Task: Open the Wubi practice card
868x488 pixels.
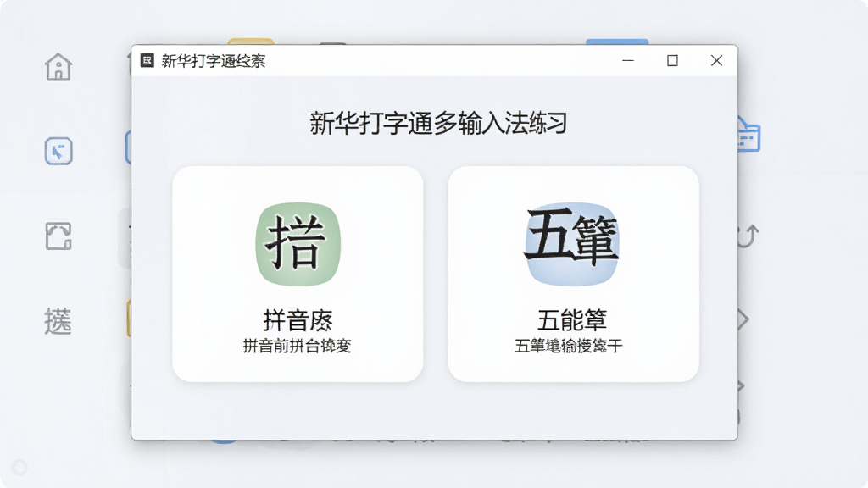Action: pyautogui.click(x=574, y=274)
